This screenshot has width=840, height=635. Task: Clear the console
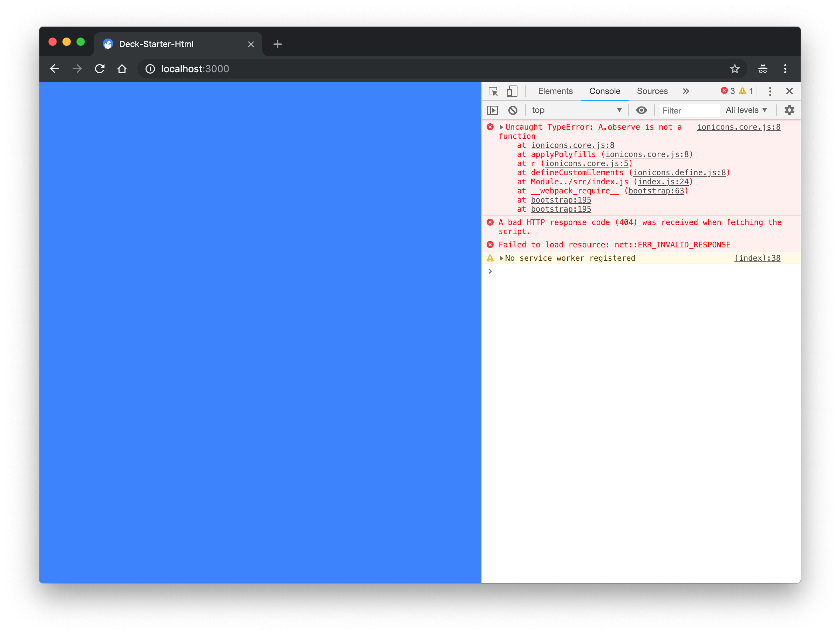[513, 110]
